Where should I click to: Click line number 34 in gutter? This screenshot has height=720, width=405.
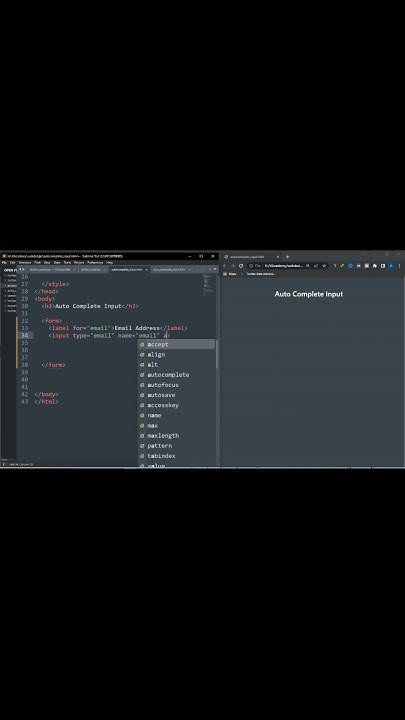[24, 335]
